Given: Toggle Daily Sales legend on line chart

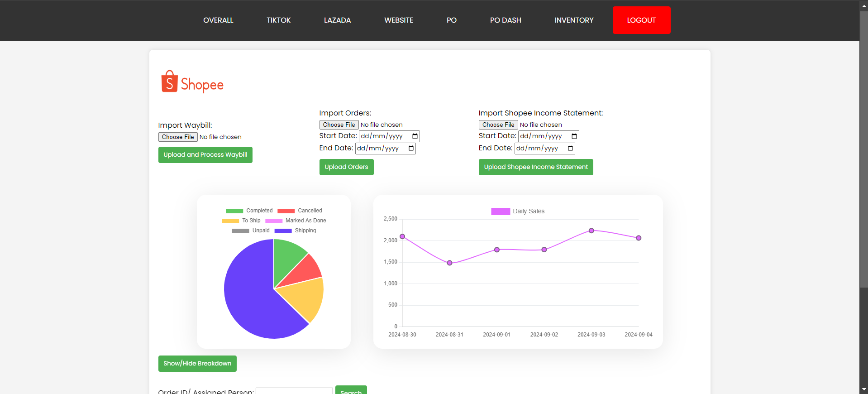Looking at the screenshot, I should (x=518, y=211).
